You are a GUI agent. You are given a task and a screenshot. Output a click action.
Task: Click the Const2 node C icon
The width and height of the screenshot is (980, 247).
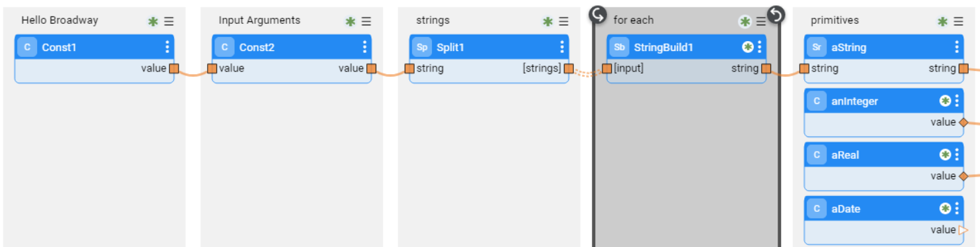(224, 47)
